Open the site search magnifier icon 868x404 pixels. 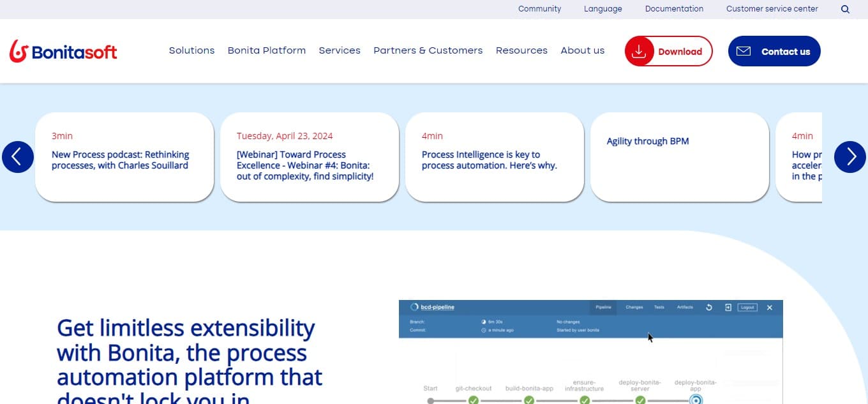pos(845,9)
